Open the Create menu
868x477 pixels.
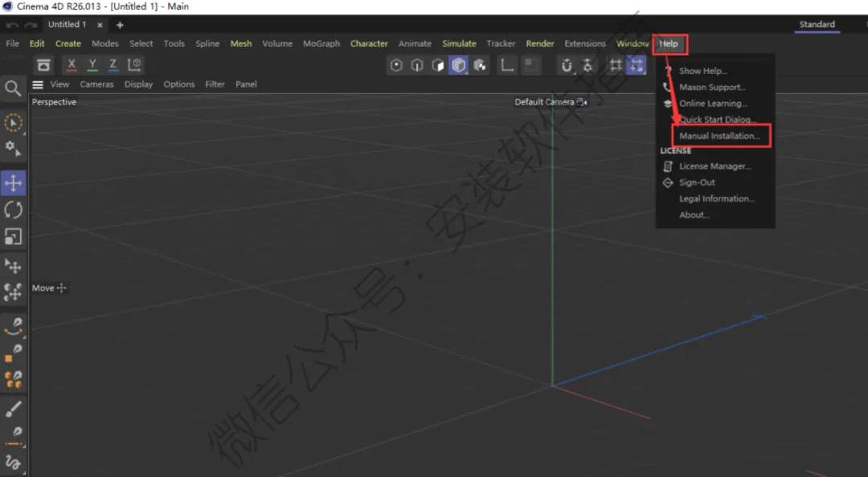pos(68,43)
